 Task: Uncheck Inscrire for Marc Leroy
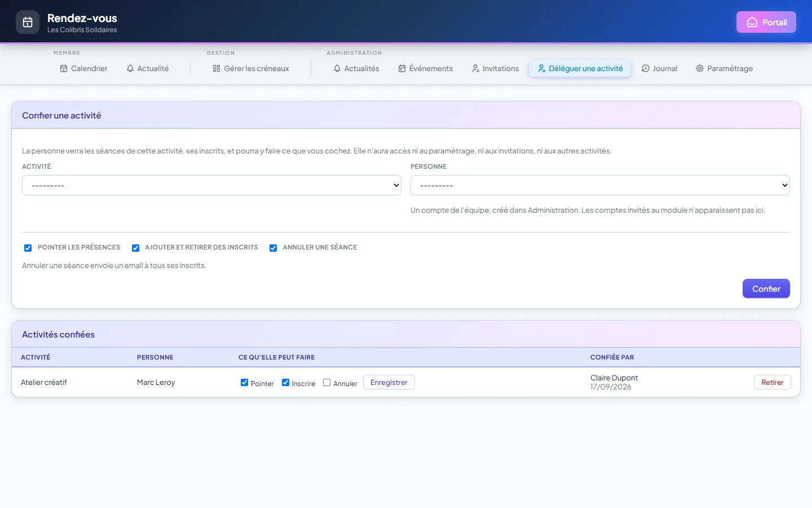point(285,383)
